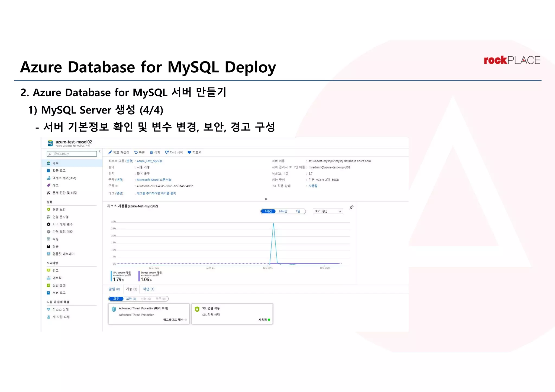Image resolution: width=555 pixels, height=392 pixels.
Task: Click 기본, vCore 2개, 50GB value
Action: tap(324, 180)
